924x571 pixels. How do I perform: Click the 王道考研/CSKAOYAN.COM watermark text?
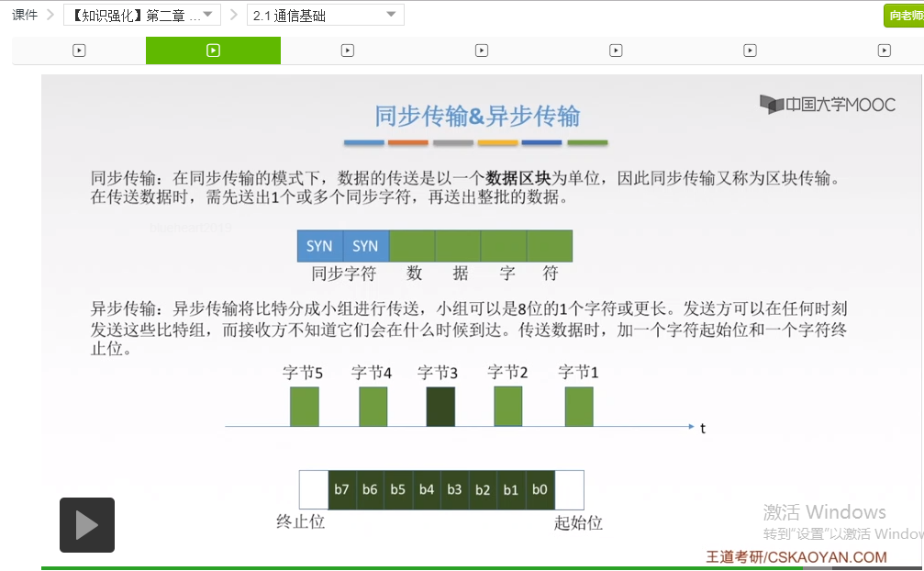[x=796, y=557]
